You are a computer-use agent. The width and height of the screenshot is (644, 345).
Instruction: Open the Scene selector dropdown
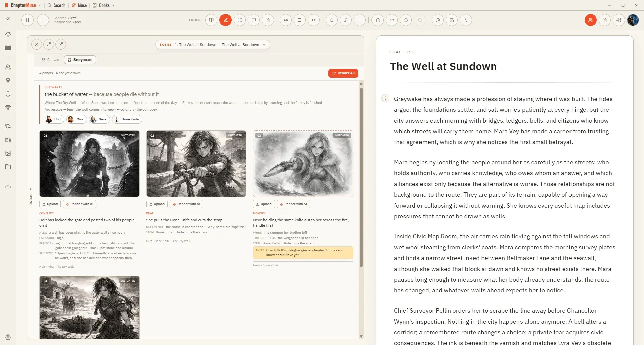tap(213, 45)
